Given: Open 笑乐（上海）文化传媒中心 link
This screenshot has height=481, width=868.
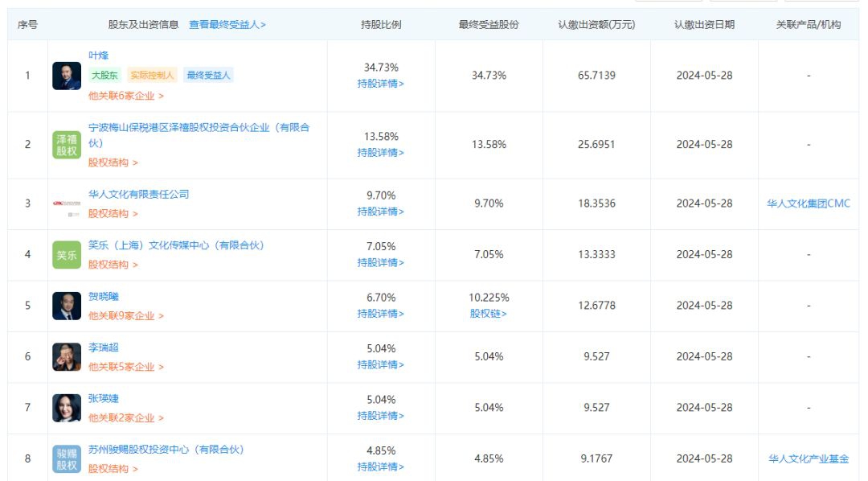Looking at the screenshot, I should pos(176,245).
